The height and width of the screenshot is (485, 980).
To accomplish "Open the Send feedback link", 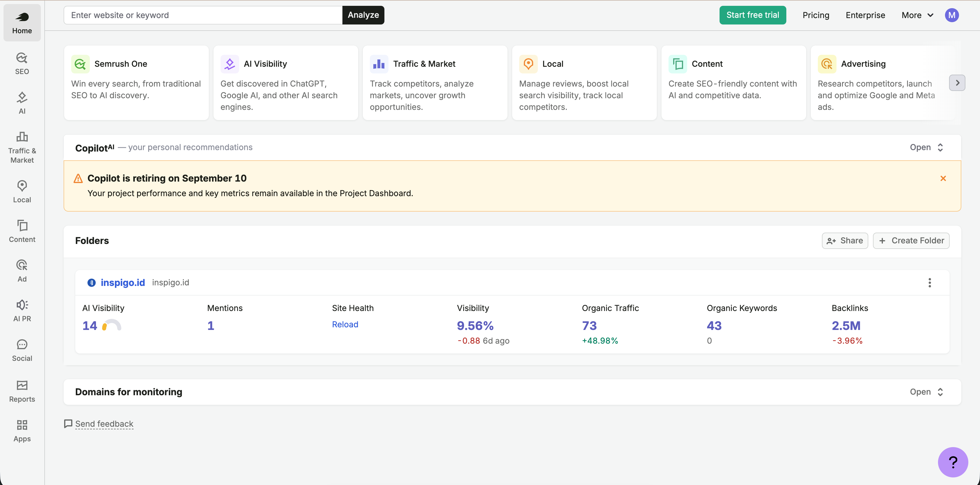I will pyautogui.click(x=104, y=424).
